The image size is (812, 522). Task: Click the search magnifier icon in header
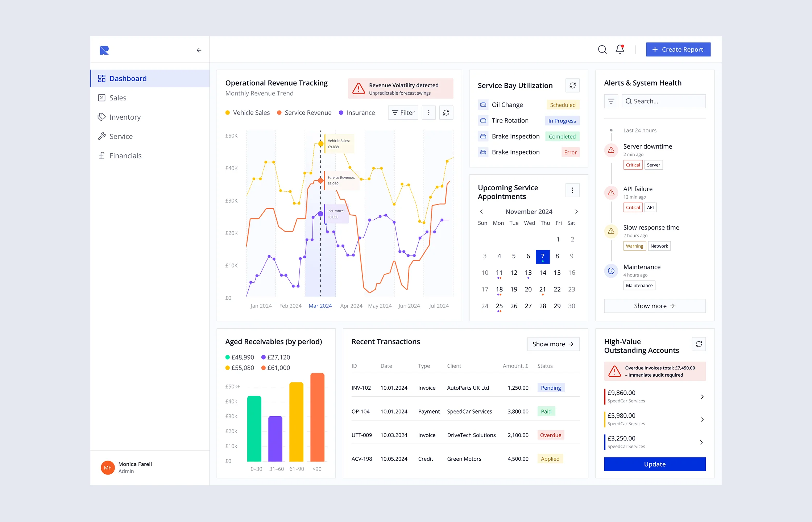602,49
